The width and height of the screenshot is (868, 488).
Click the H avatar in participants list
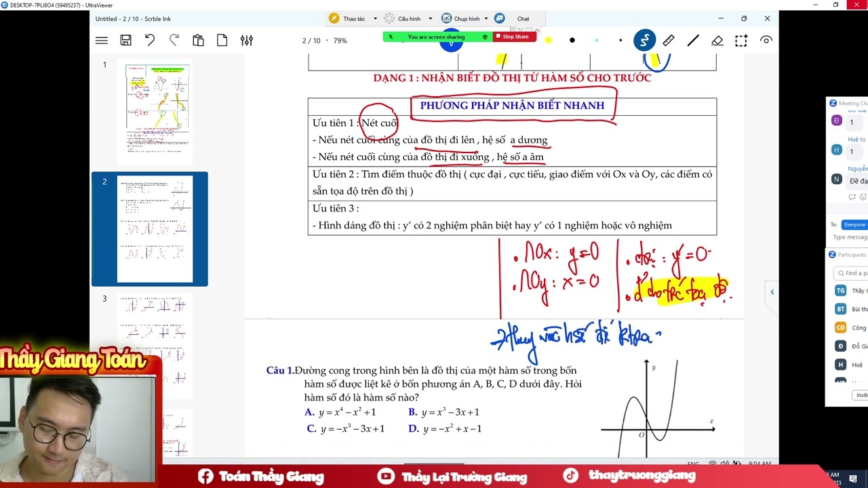click(x=840, y=365)
